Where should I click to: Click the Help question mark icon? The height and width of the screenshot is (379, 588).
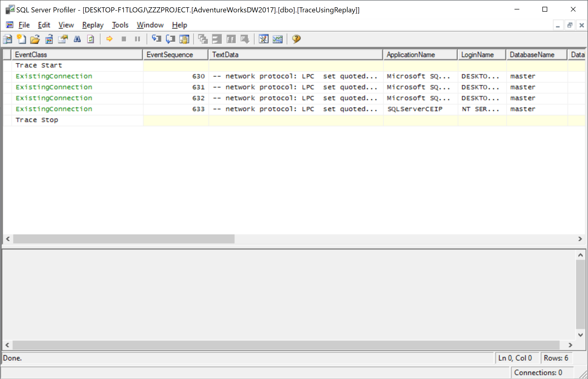click(x=296, y=39)
